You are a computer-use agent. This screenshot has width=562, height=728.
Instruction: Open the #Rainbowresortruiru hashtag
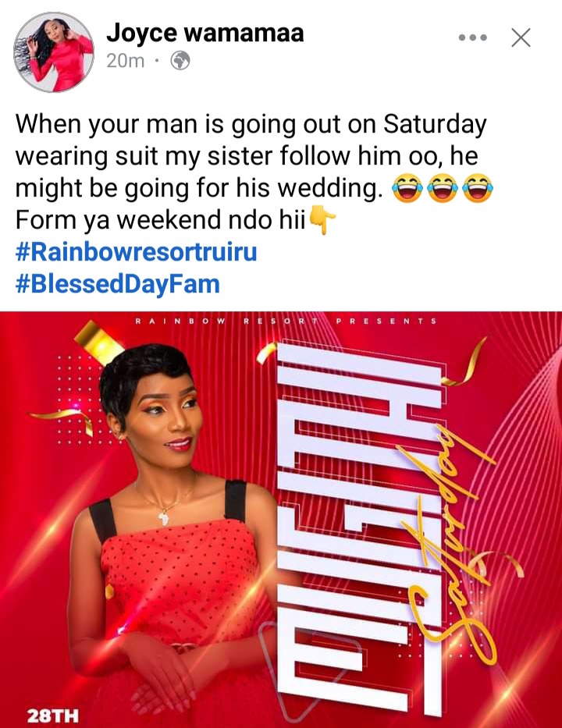tap(136, 252)
